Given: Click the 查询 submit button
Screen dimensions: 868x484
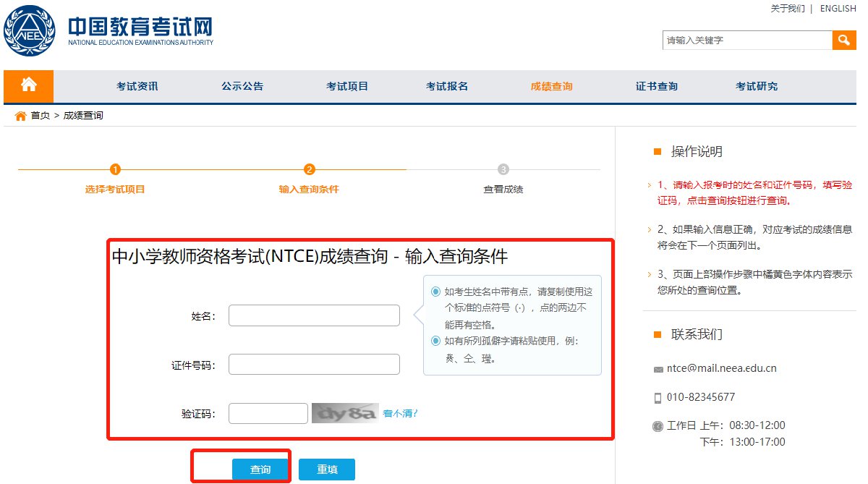Looking at the screenshot, I should pos(260,470).
